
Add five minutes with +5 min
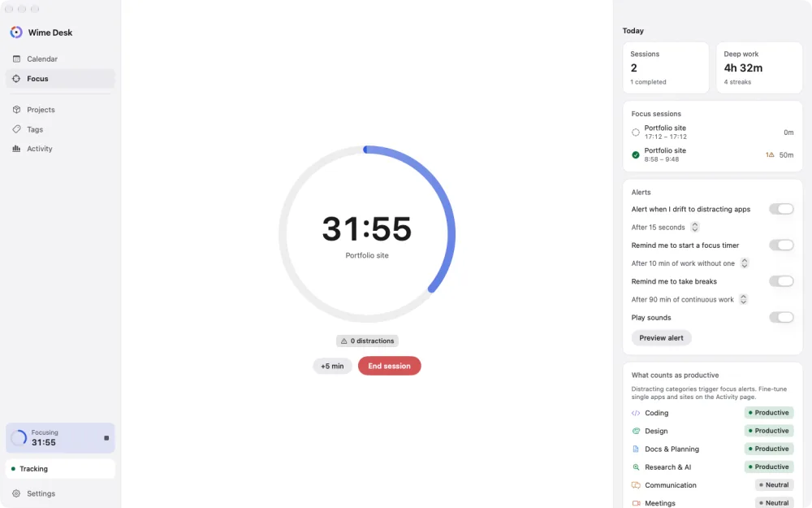[x=332, y=366]
